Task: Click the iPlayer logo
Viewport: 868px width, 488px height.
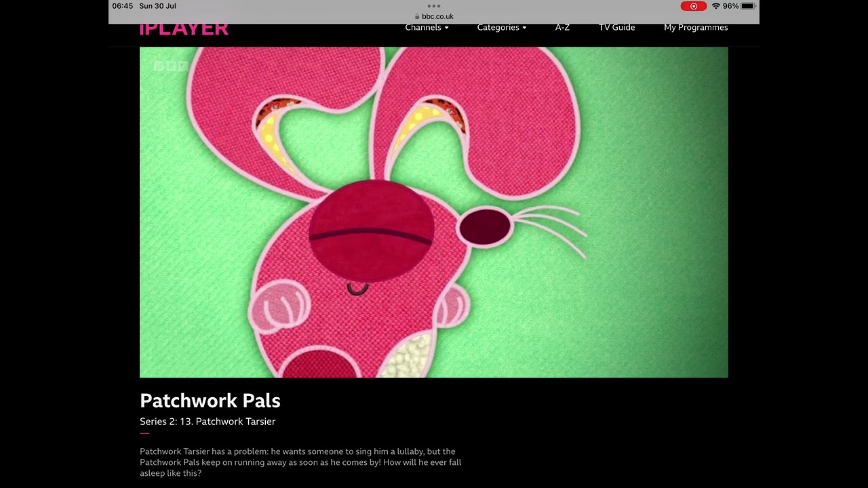Action: tap(184, 29)
